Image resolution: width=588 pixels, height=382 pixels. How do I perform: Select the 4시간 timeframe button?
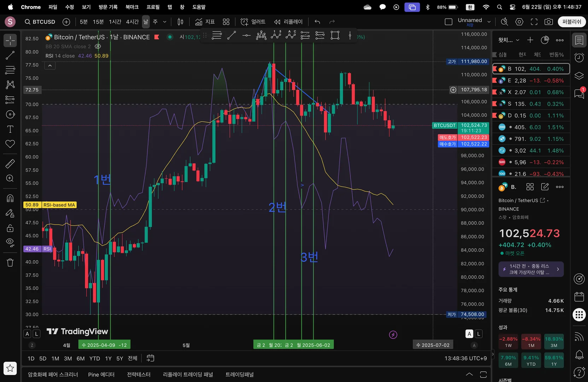pyautogui.click(x=132, y=22)
